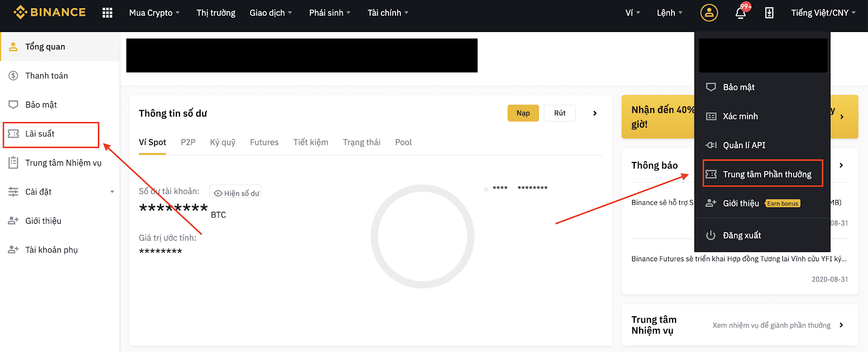Click the Tài khoản phụ icon in sidebar
868x352 pixels.
click(x=14, y=250)
